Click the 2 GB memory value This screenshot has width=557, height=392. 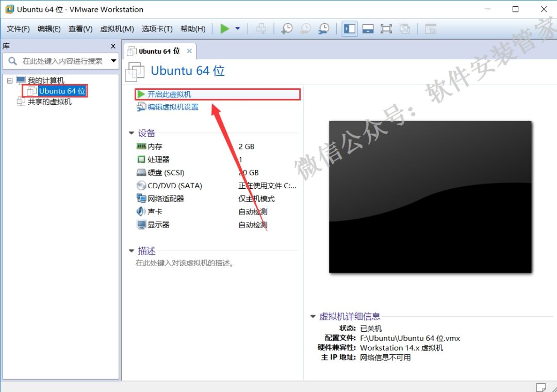point(246,146)
